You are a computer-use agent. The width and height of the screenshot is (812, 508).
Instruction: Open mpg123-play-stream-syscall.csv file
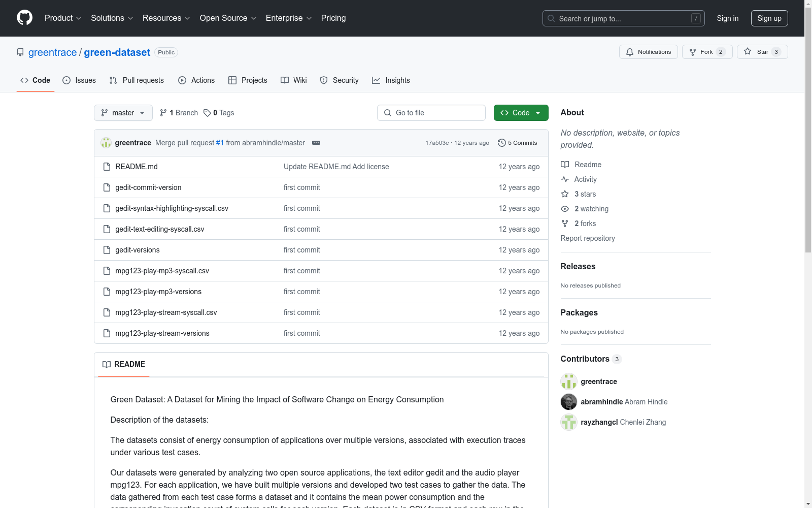coord(166,312)
